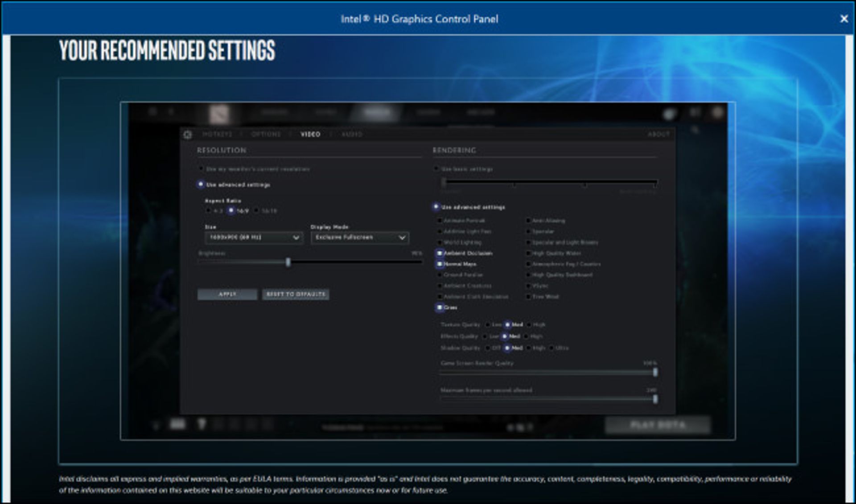Toggle the VSync checkbox

click(x=528, y=286)
